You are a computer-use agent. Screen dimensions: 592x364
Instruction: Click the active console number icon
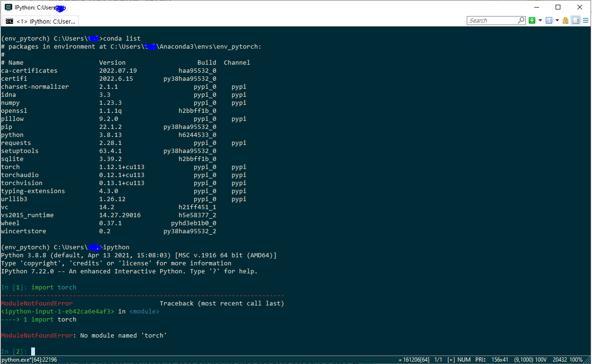tap(549, 20)
